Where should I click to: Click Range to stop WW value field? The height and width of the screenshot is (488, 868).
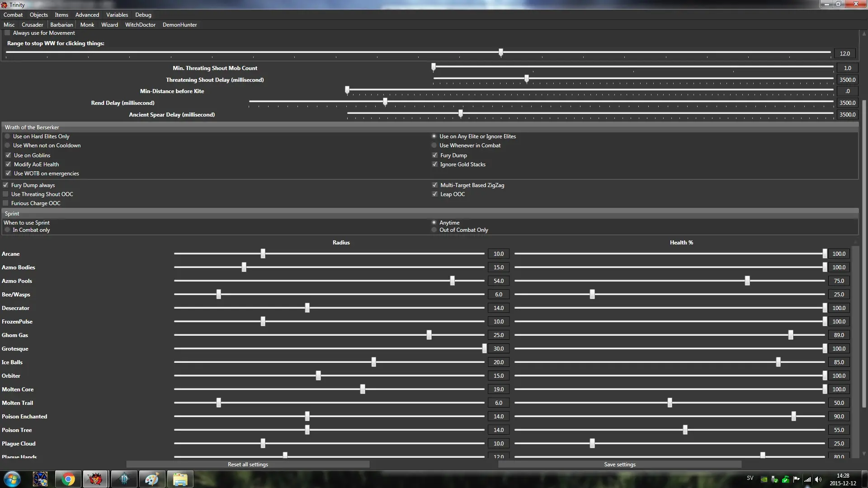pos(845,54)
